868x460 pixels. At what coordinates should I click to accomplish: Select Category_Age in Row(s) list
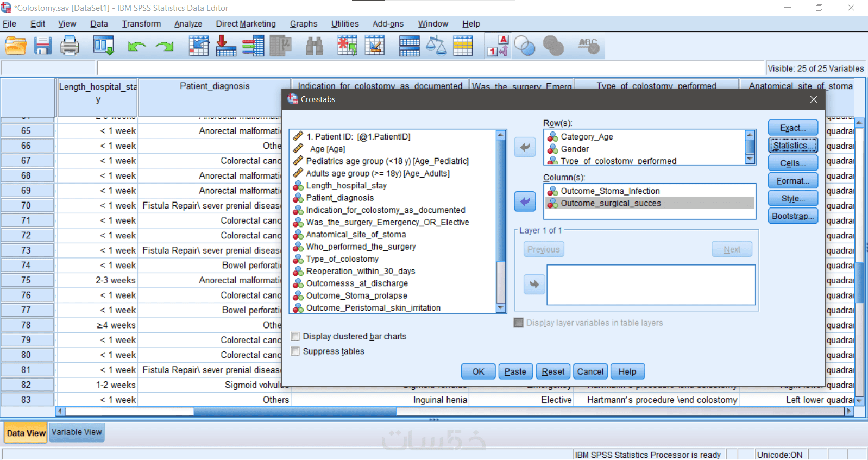[x=587, y=137]
